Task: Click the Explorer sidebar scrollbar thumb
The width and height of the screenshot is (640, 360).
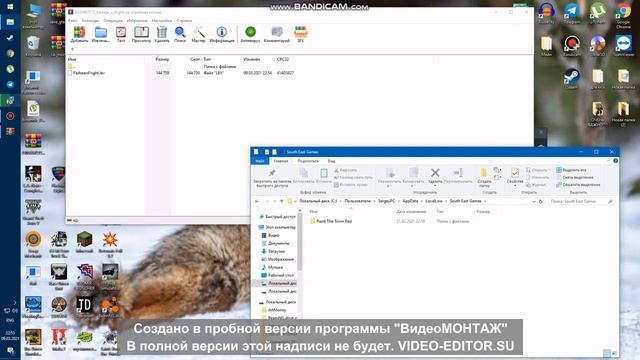Action: [300, 242]
